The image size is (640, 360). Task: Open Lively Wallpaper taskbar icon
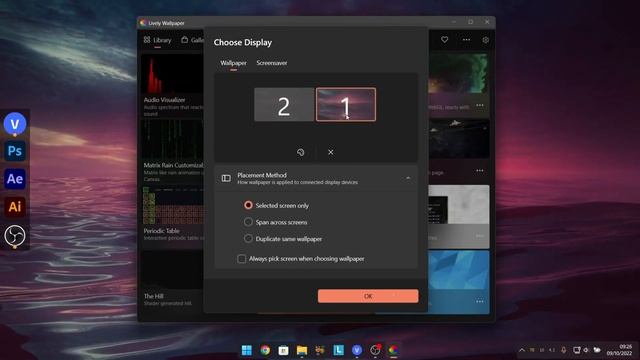[x=393, y=350]
